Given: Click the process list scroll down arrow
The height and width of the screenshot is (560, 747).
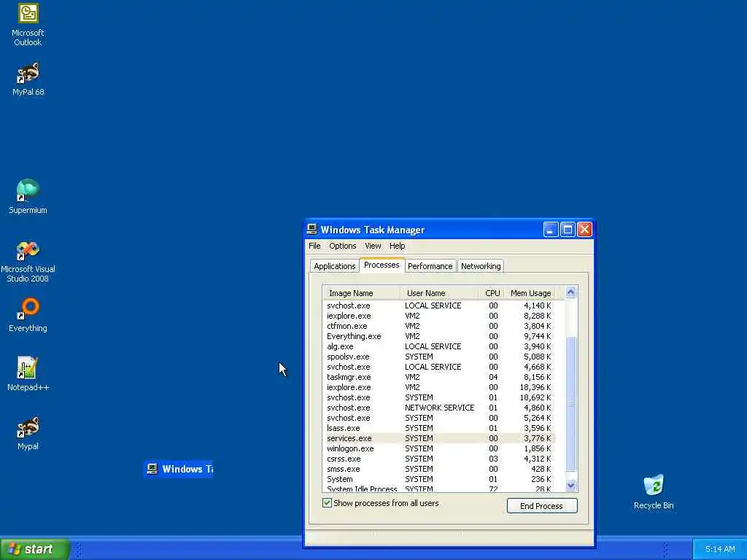Looking at the screenshot, I should (570, 485).
